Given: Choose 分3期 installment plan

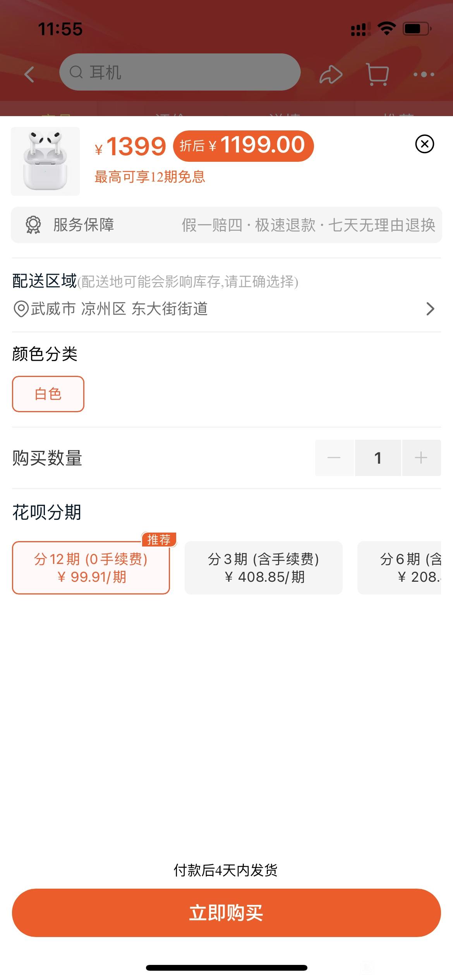Looking at the screenshot, I should point(264,568).
